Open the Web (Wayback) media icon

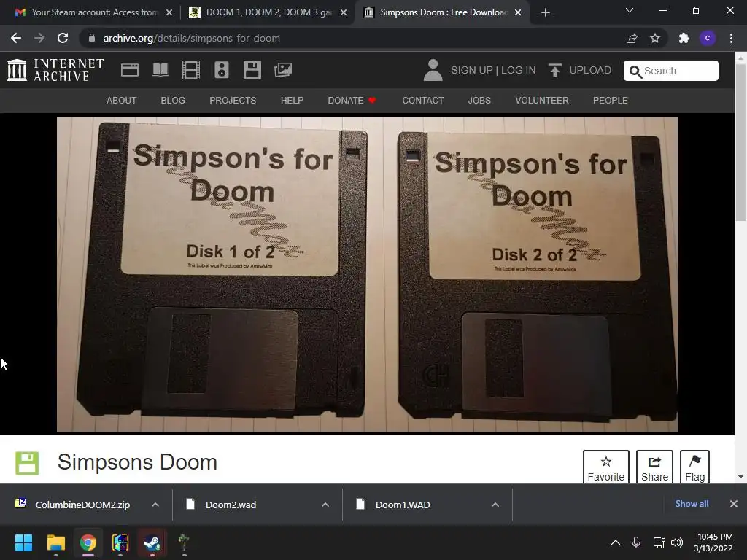pyautogui.click(x=130, y=70)
